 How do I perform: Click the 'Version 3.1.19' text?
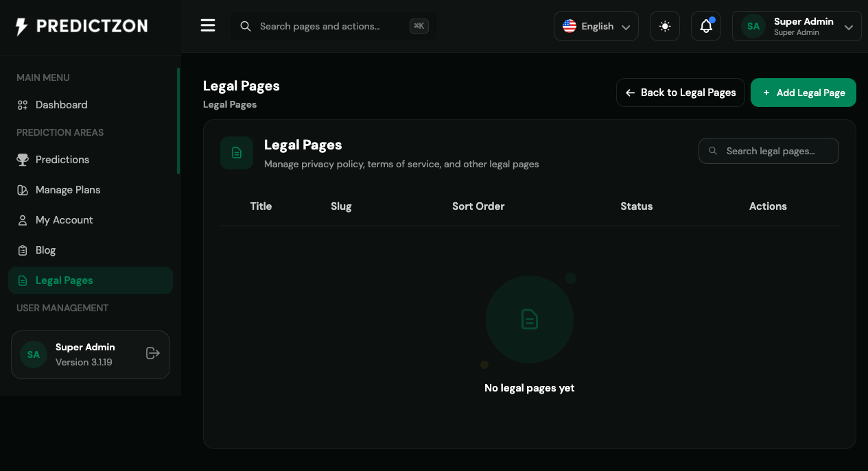click(x=84, y=362)
